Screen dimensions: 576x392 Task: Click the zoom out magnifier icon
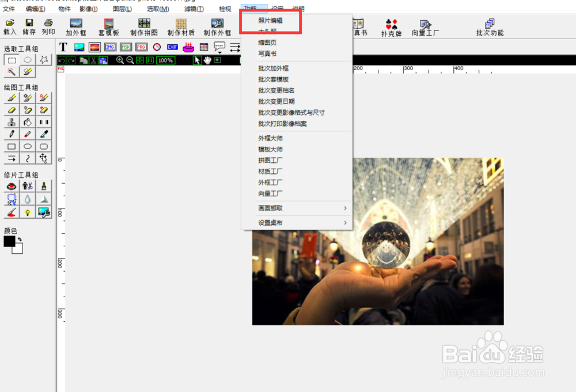pyautogui.click(x=130, y=60)
